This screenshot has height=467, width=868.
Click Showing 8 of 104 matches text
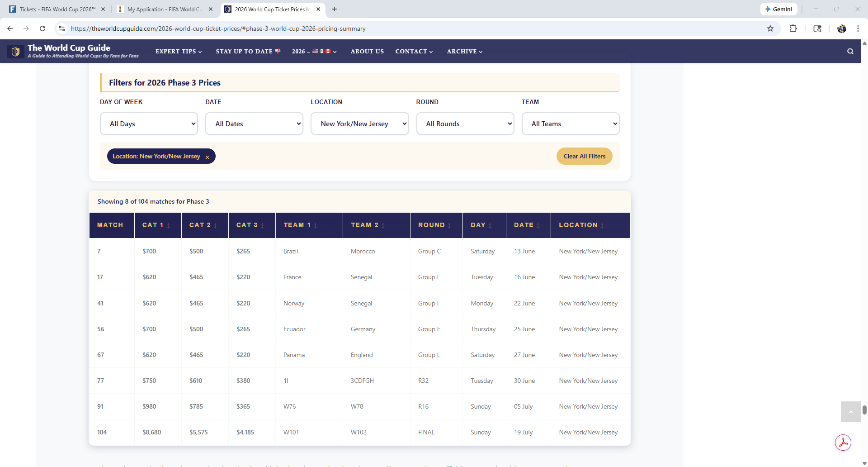153,201
